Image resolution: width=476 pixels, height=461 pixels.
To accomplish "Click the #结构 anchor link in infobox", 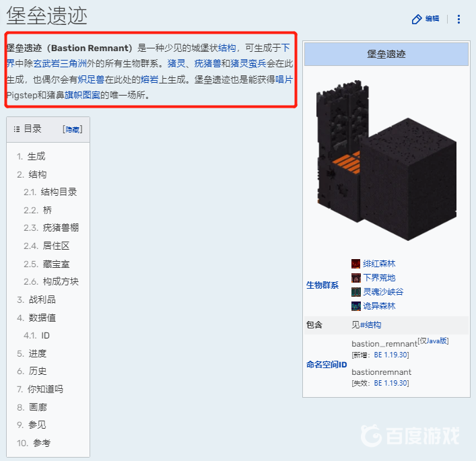I will 370,325.
